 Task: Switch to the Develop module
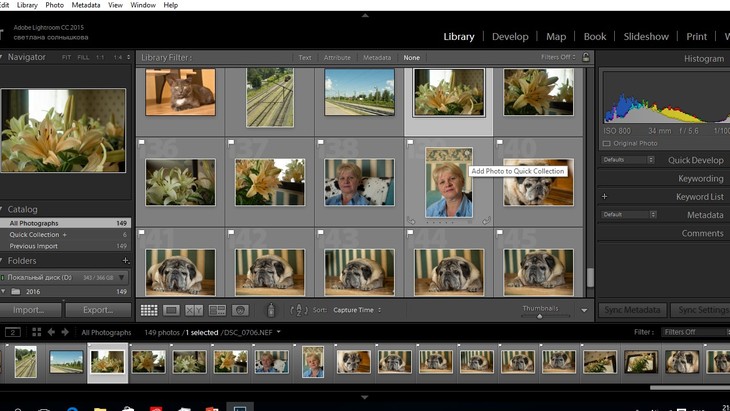[x=510, y=36]
